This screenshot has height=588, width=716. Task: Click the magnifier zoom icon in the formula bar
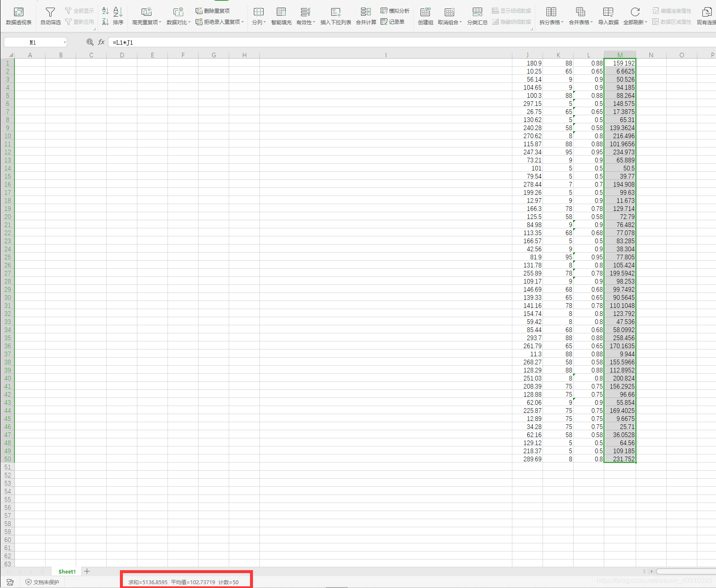(x=90, y=42)
